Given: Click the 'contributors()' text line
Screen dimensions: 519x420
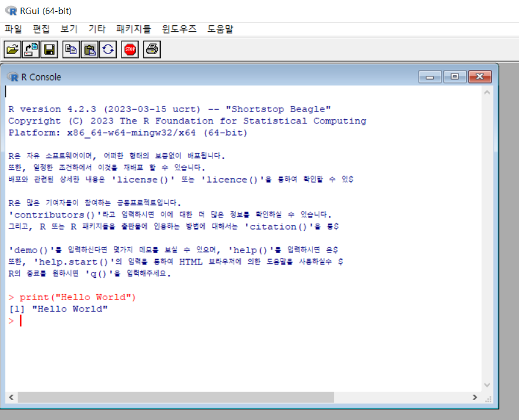Looking at the screenshot, I should click(170, 214).
